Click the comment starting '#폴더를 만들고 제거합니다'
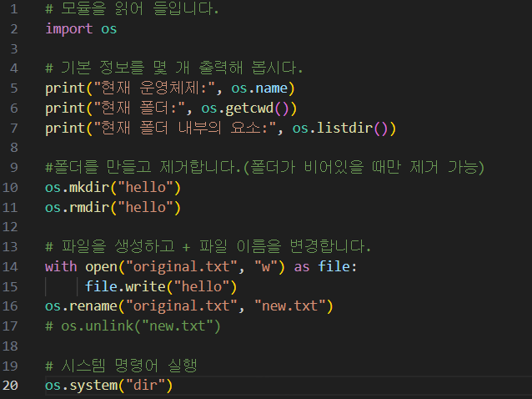532x399 pixels. 265,168
